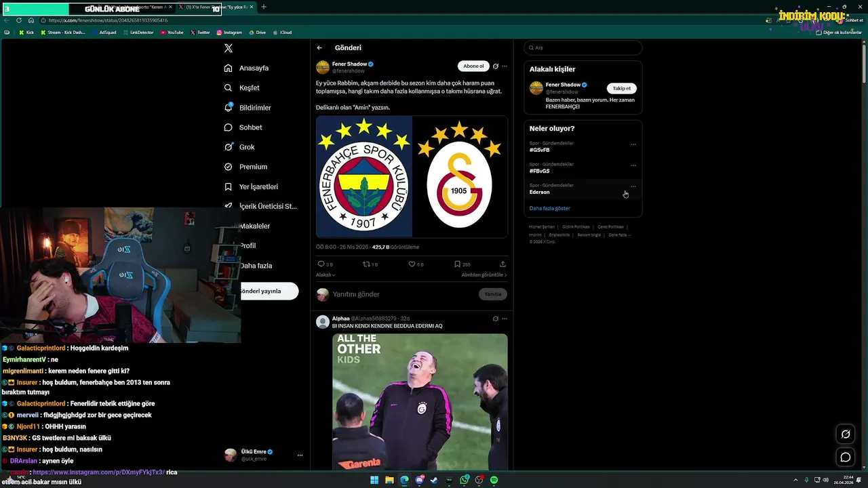
Task: Expand Alakalı sort dropdown
Action: coord(325,275)
